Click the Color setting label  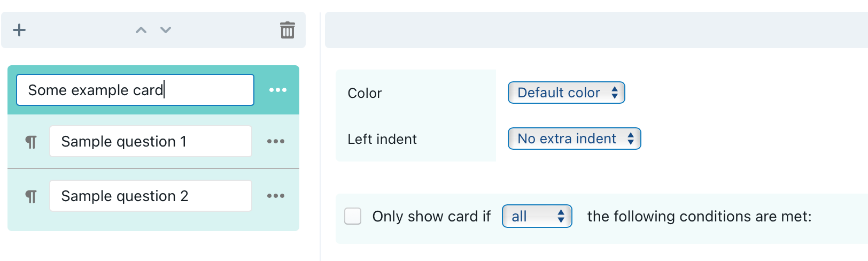coord(365,93)
